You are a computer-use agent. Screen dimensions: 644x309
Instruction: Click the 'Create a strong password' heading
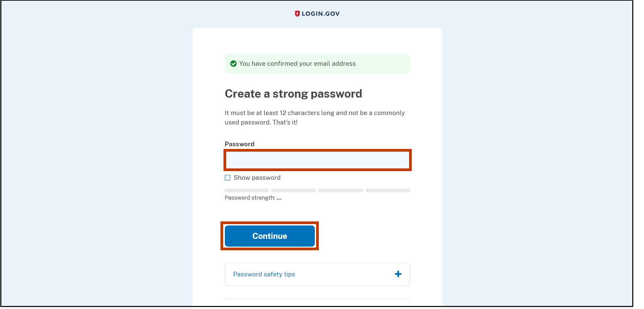[x=293, y=94]
